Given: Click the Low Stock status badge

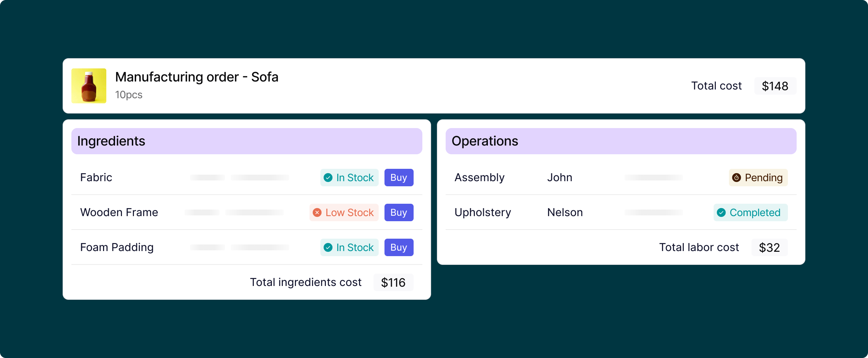Looking at the screenshot, I should tap(344, 212).
